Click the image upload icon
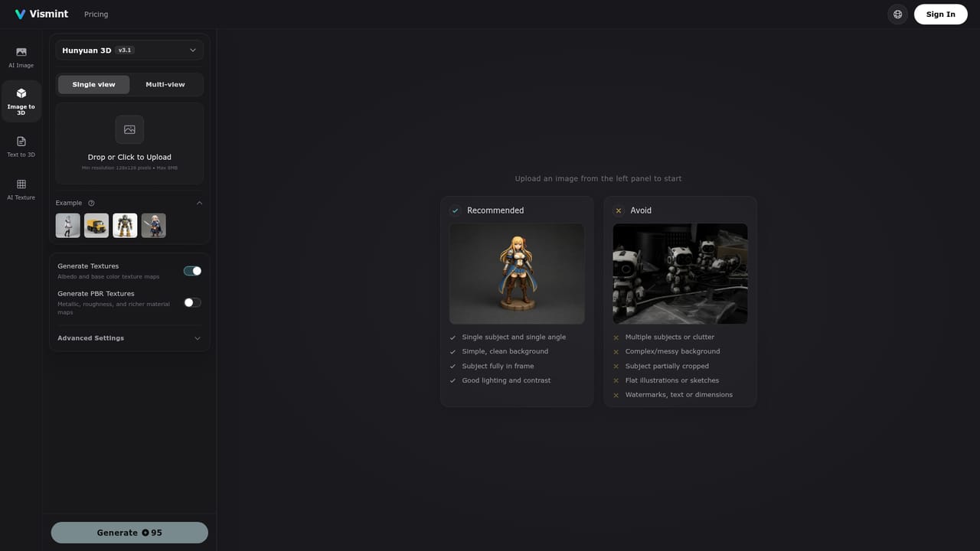This screenshot has height=551, width=980. pyautogui.click(x=129, y=129)
